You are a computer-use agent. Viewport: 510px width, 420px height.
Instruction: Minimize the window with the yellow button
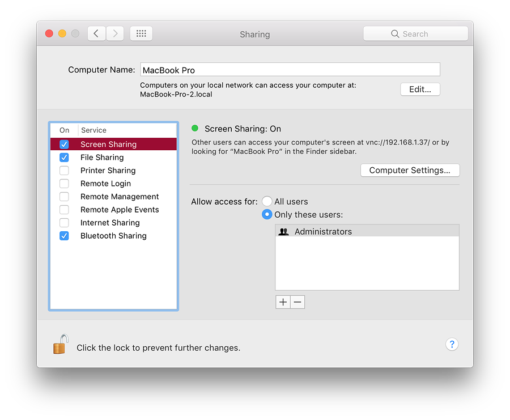[x=62, y=33]
